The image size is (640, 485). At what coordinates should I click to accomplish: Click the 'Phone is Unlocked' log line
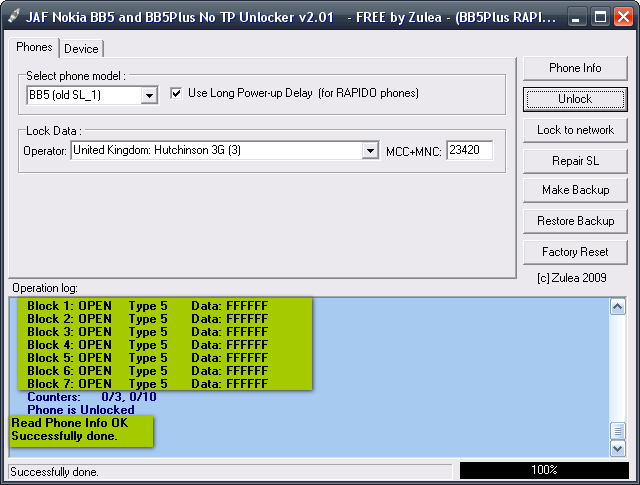click(81, 410)
